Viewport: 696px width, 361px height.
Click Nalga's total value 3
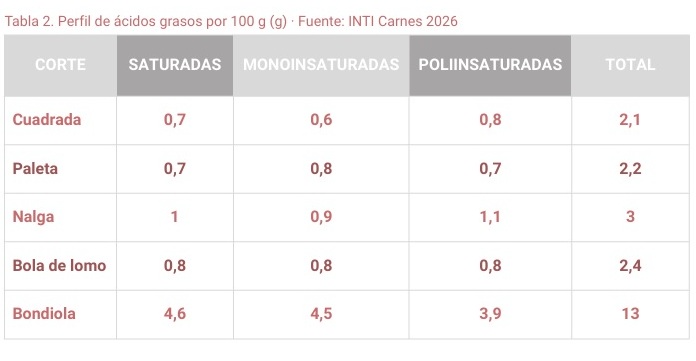[x=630, y=217]
